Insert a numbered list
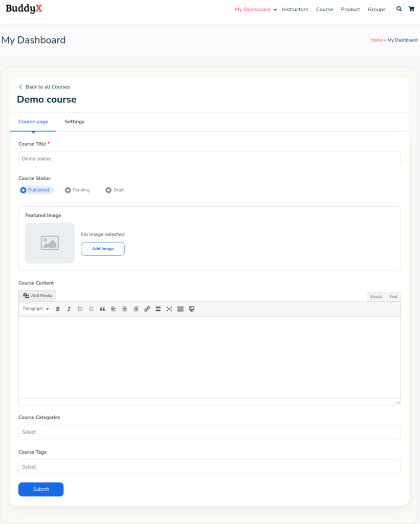The image size is (420, 524). coord(91,309)
